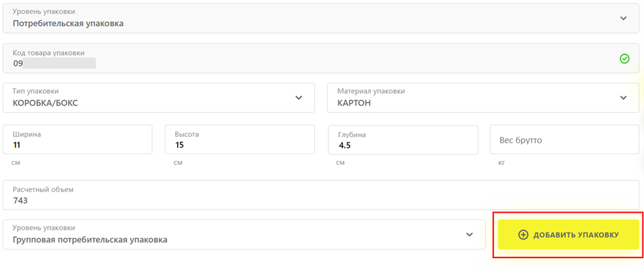This screenshot has width=644, height=266.
Task: Click the green validation checkmark icon
Action: pos(624,59)
